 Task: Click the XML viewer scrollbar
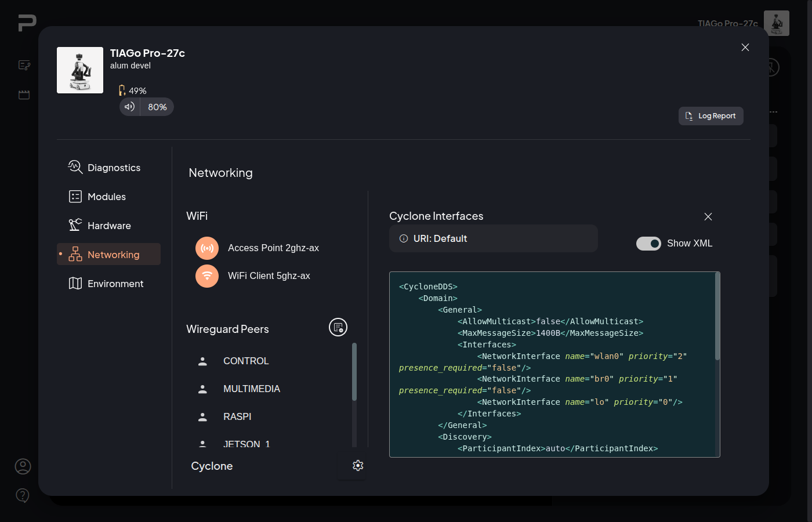tap(717, 316)
